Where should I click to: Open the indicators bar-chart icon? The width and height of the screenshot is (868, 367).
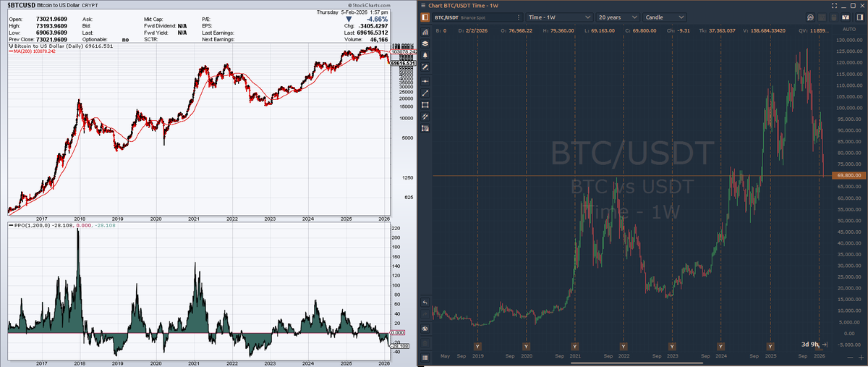click(x=425, y=33)
